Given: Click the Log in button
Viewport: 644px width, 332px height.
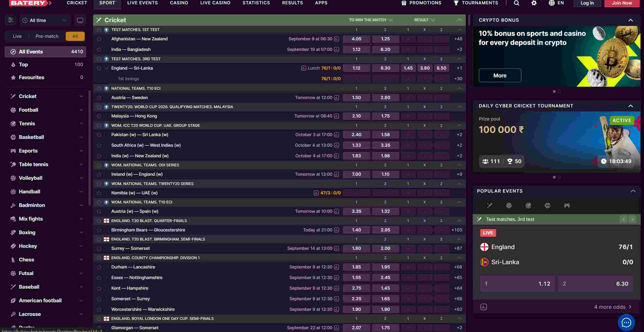Looking at the screenshot, I should coord(587,3).
